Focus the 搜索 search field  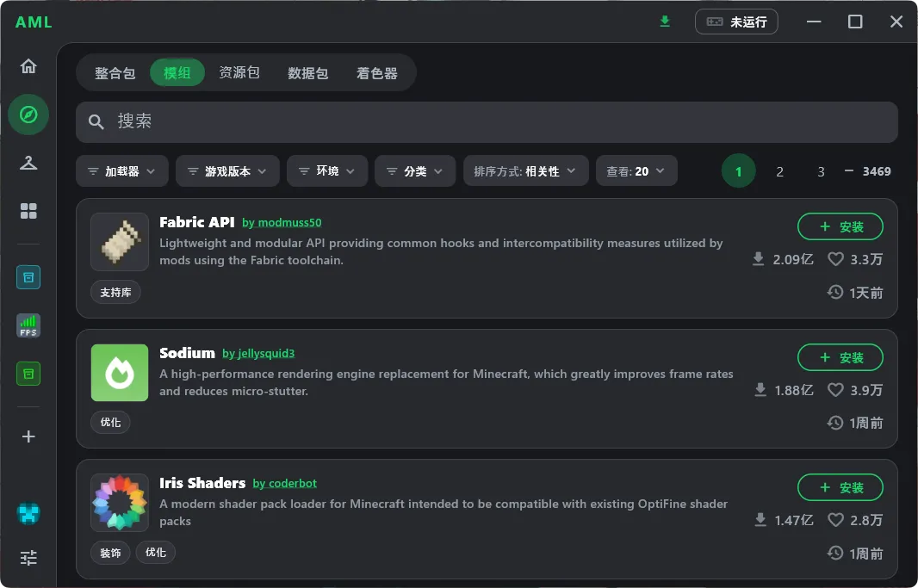[487, 121]
